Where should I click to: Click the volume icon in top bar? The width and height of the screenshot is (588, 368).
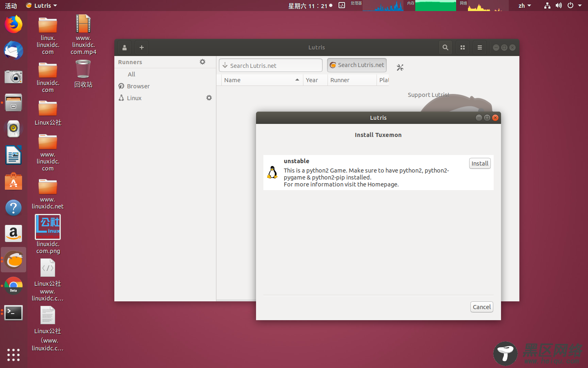click(559, 6)
